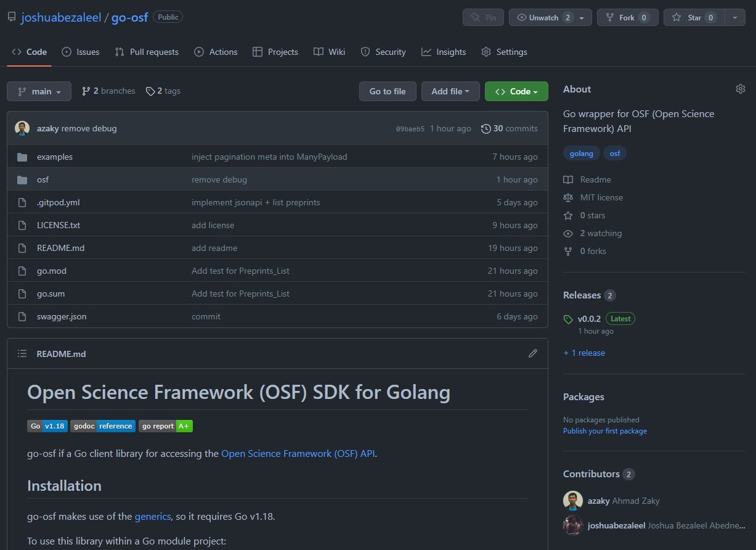Open the Code tab

coord(30,52)
